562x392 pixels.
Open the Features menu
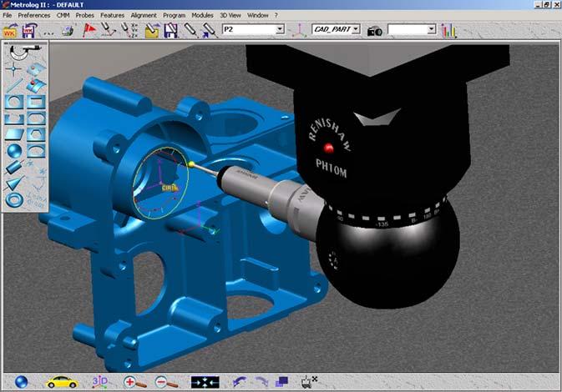coord(112,15)
